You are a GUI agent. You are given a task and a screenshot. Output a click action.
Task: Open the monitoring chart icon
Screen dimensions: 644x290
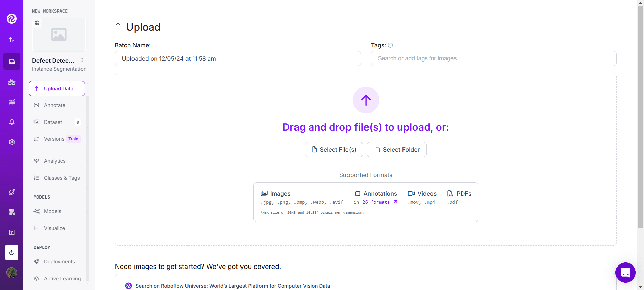(12, 102)
